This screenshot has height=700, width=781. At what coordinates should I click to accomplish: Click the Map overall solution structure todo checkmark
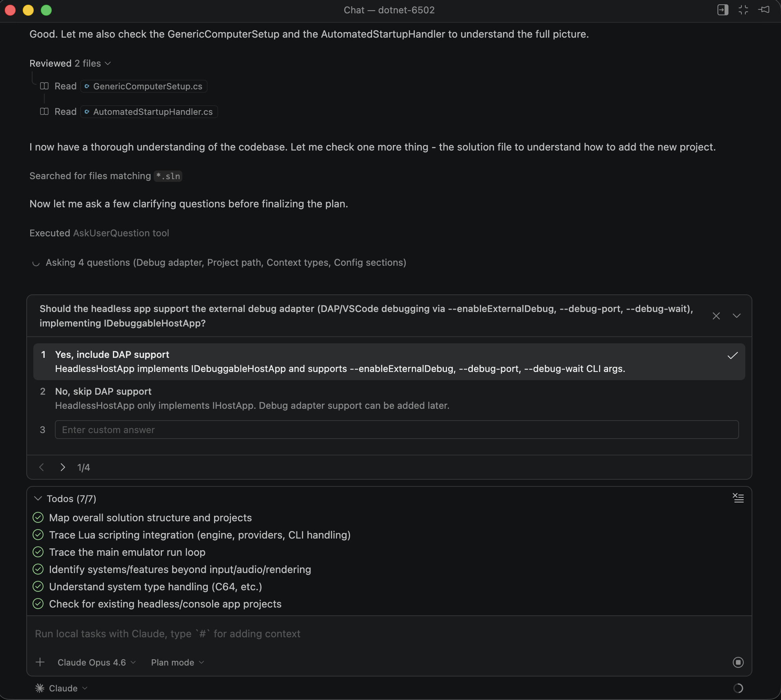tap(38, 518)
